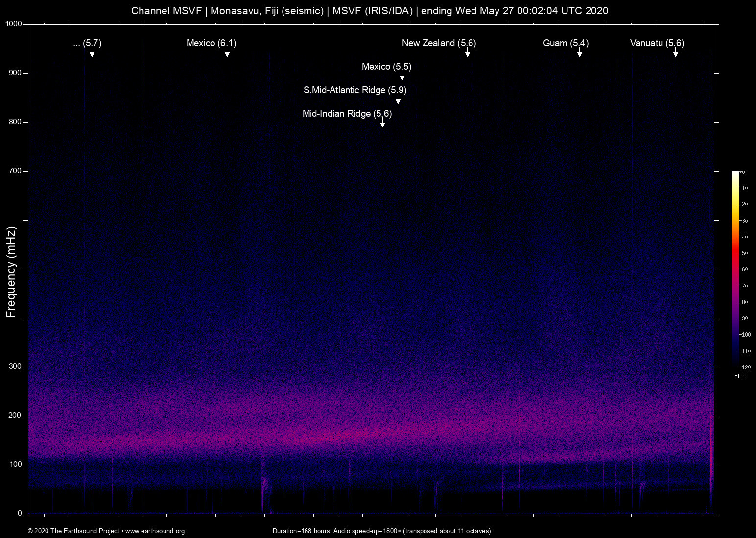Click the Frequency (mHz) axis label
756x538 pixels.
tap(11, 272)
